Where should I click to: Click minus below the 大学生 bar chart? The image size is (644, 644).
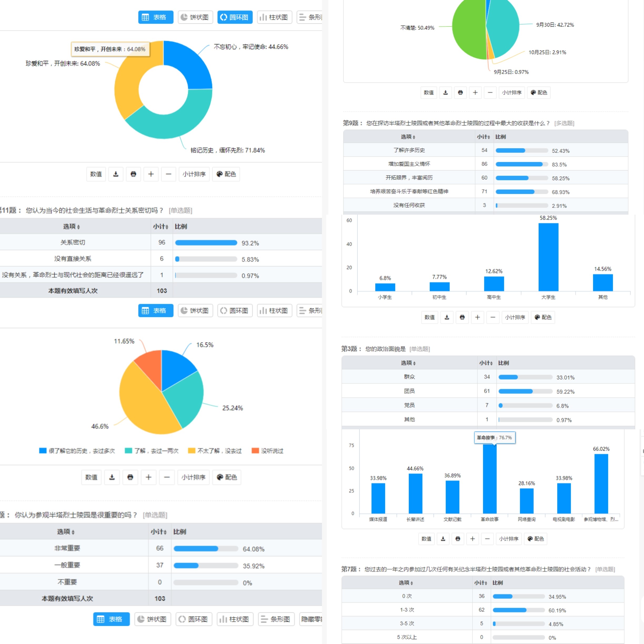click(x=493, y=317)
